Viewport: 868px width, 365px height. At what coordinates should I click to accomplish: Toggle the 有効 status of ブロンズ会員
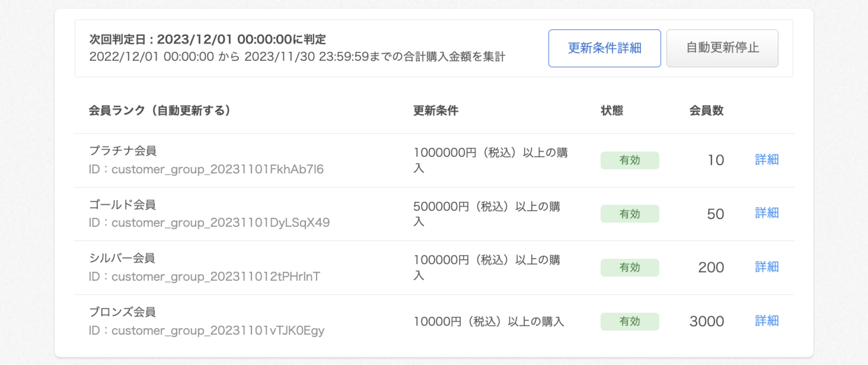point(630,321)
